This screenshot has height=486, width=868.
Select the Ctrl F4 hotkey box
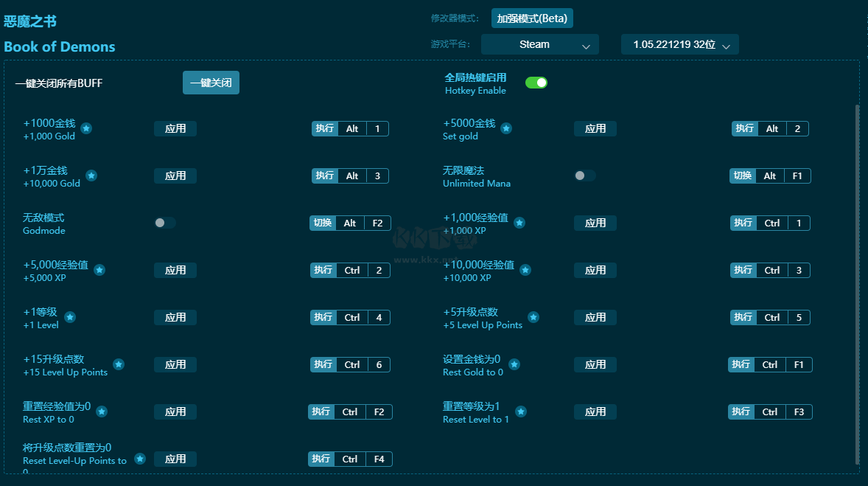pyautogui.click(x=350, y=458)
